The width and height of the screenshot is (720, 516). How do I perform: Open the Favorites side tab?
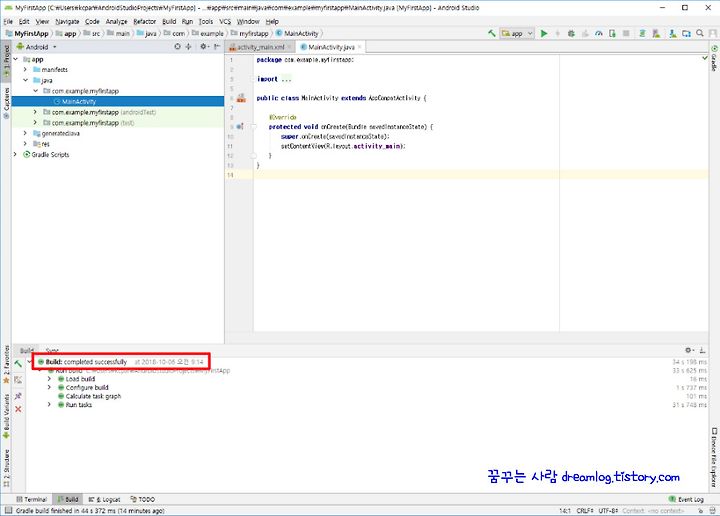[6, 365]
